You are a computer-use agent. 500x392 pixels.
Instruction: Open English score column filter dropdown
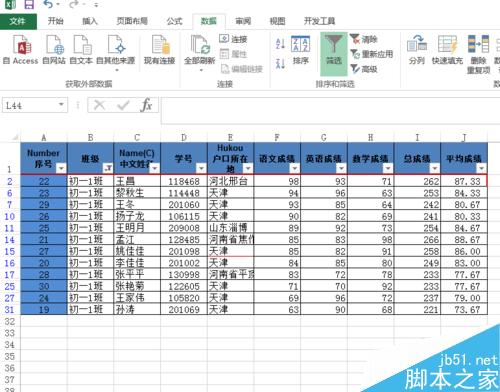tap(341, 168)
